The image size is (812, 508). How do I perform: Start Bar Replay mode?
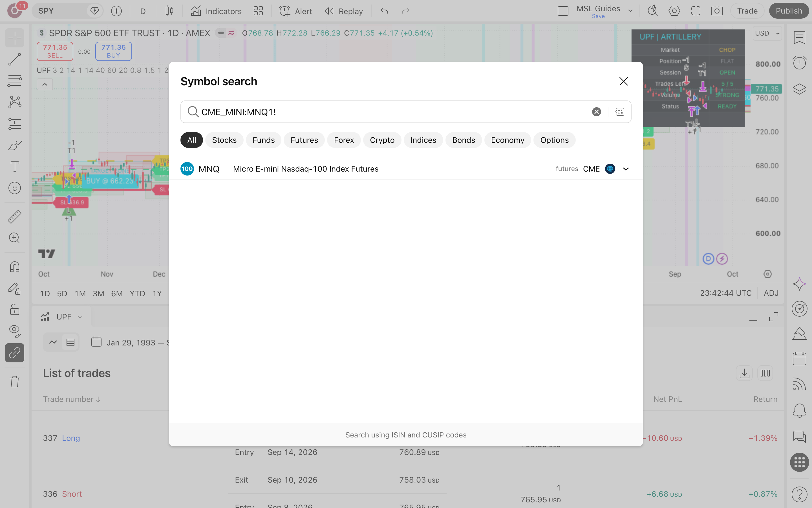point(344,11)
